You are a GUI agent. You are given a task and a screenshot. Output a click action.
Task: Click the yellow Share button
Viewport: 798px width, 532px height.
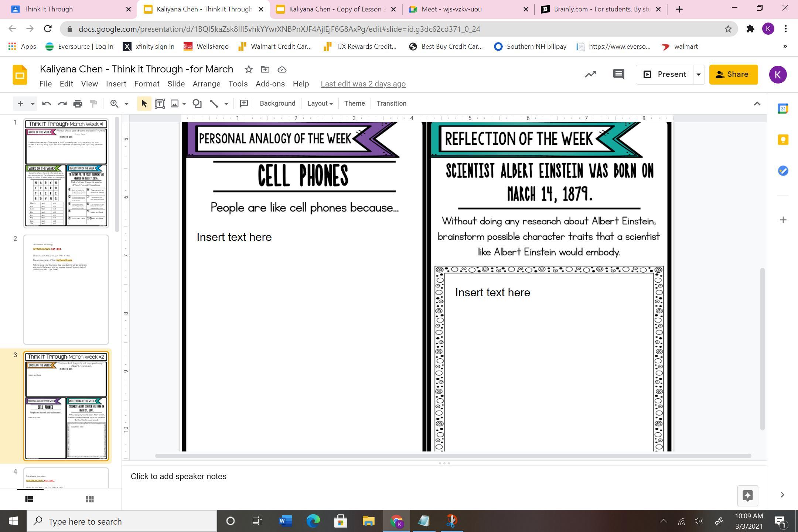pyautogui.click(x=733, y=74)
